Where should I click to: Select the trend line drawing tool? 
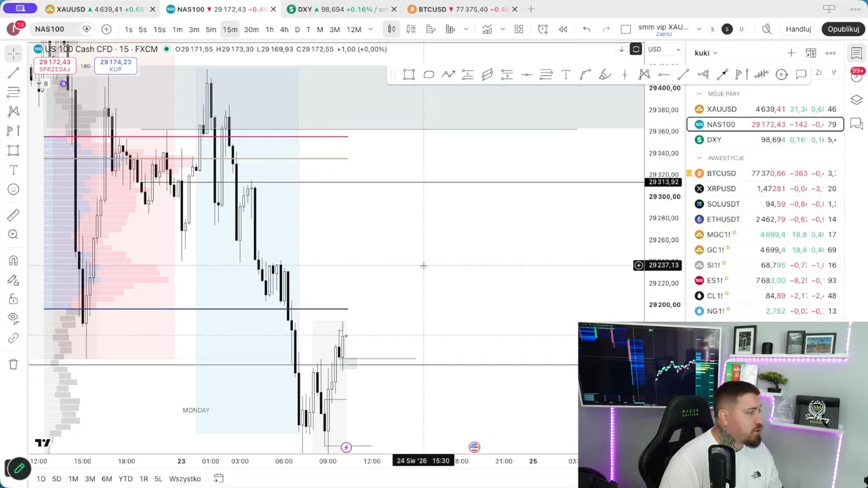coord(14,73)
